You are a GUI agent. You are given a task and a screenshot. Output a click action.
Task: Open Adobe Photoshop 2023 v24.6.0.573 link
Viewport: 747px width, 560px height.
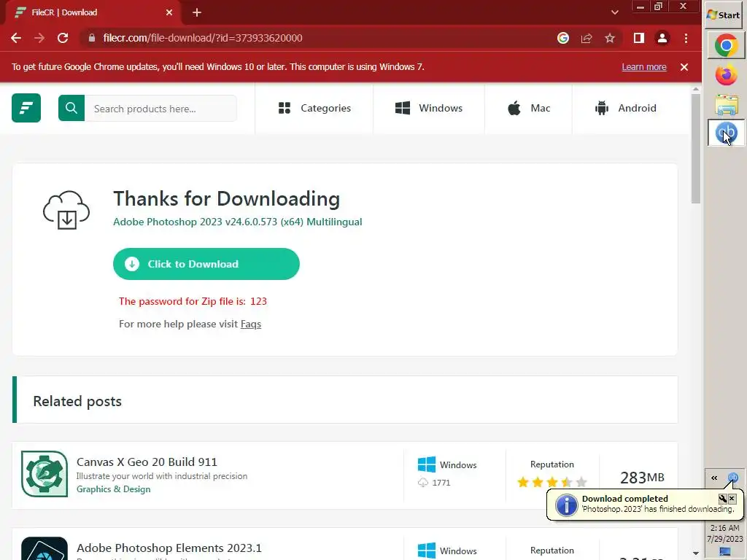pos(237,222)
